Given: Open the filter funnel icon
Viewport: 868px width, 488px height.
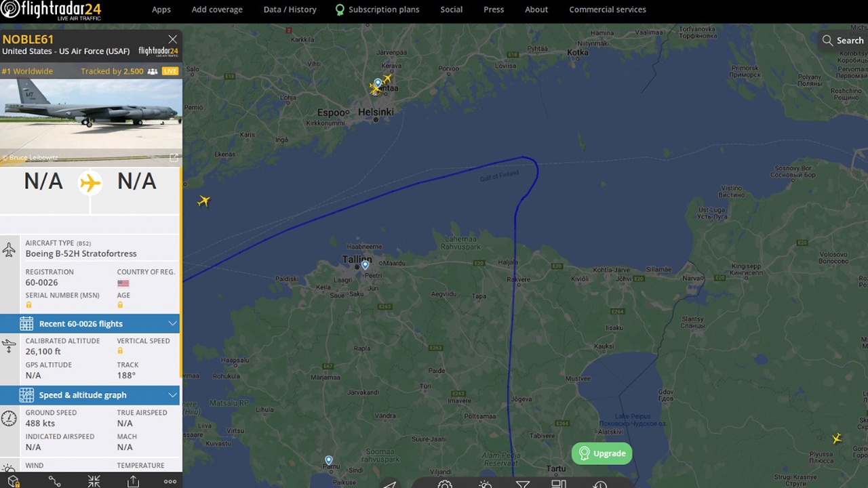Looking at the screenshot, I should click(522, 484).
